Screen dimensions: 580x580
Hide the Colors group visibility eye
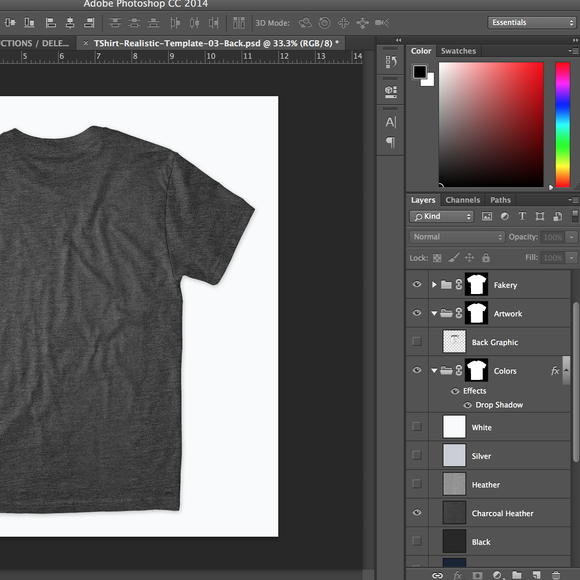click(x=417, y=370)
